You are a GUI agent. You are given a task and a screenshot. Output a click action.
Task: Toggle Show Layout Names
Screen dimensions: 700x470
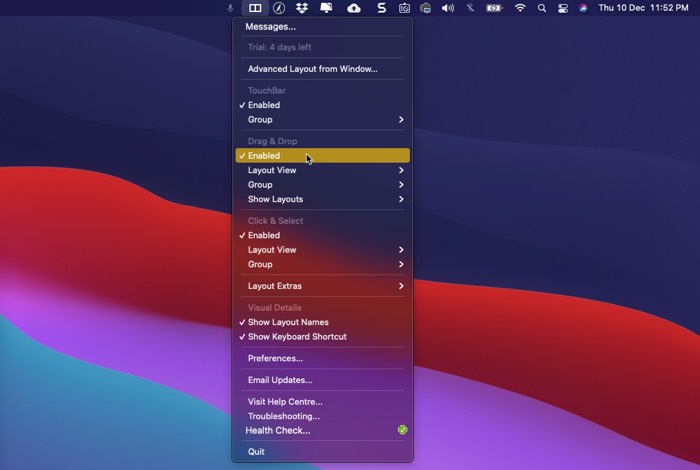(x=322, y=322)
